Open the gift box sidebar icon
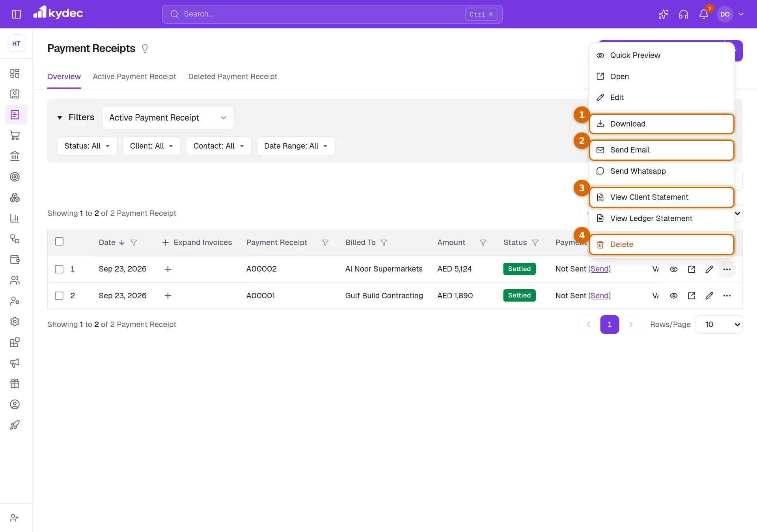 (x=15, y=383)
